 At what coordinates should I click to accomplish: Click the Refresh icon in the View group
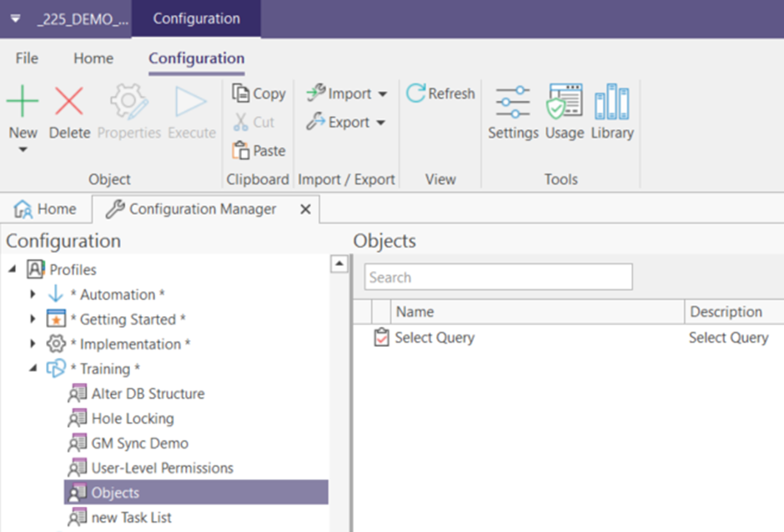(x=440, y=93)
